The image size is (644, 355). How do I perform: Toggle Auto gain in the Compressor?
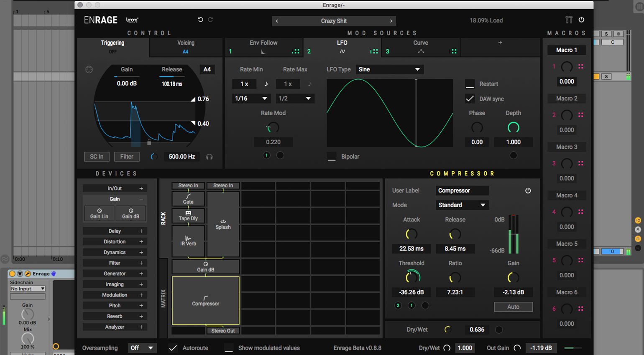tap(513, 307)
